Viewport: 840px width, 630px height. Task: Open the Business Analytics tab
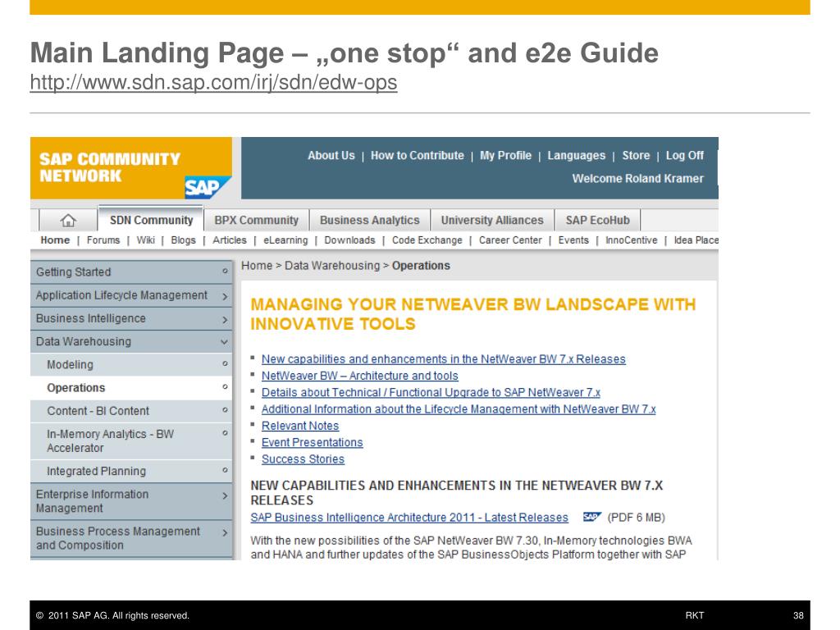click(370, 220)
